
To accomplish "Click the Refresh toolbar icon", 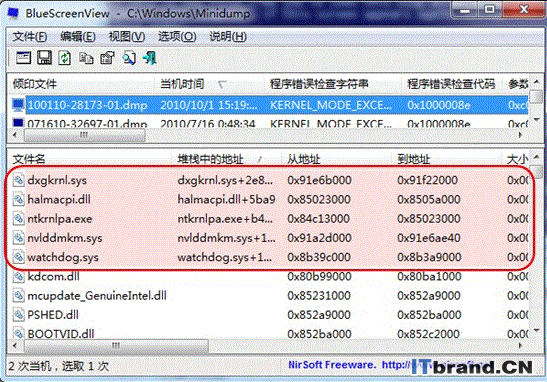I will coord(65,58).
